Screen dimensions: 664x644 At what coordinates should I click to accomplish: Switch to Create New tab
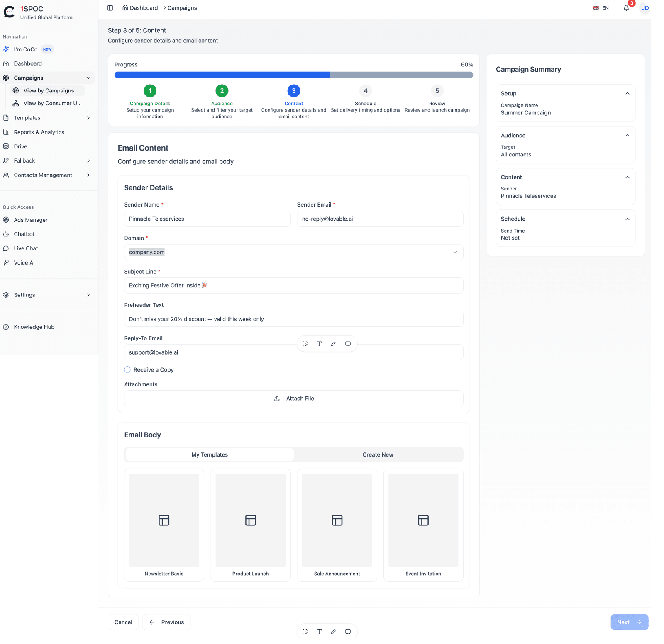[378, 454]
